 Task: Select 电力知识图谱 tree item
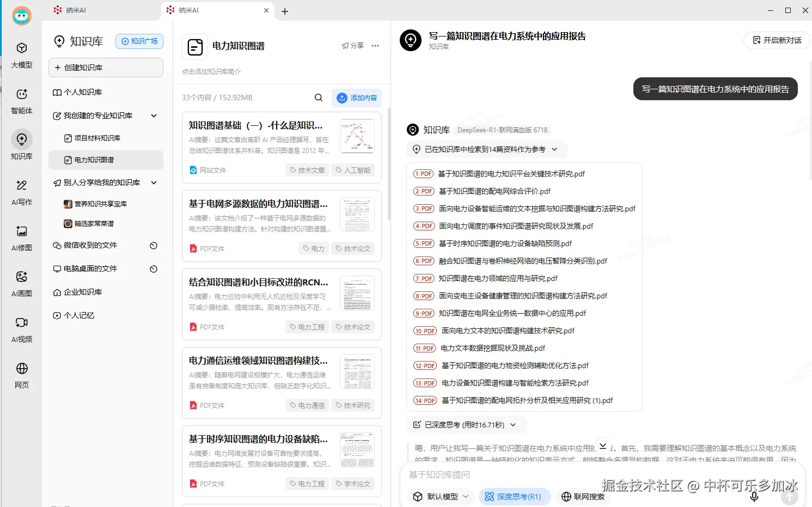[106, 160]
